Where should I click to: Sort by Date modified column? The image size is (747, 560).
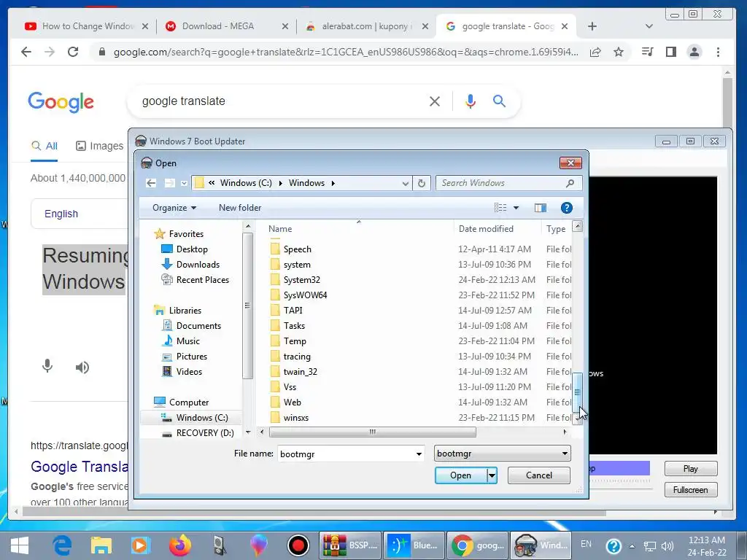(x=486, y=229)
